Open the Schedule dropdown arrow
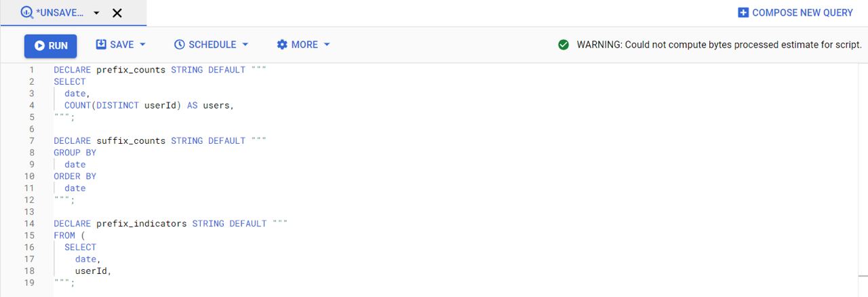The width and height of the screenshot is (868, 297). coord(245,45)
